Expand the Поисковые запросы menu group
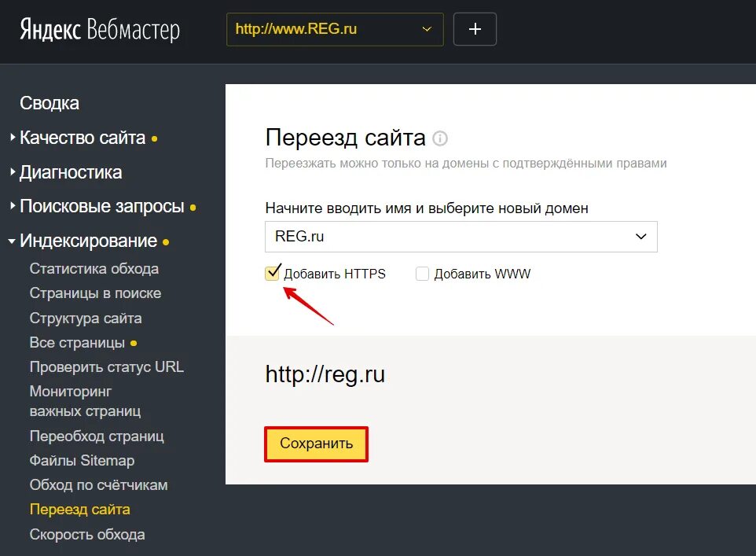The height and width of the screenshot is (556, 756). pos(101,207)
